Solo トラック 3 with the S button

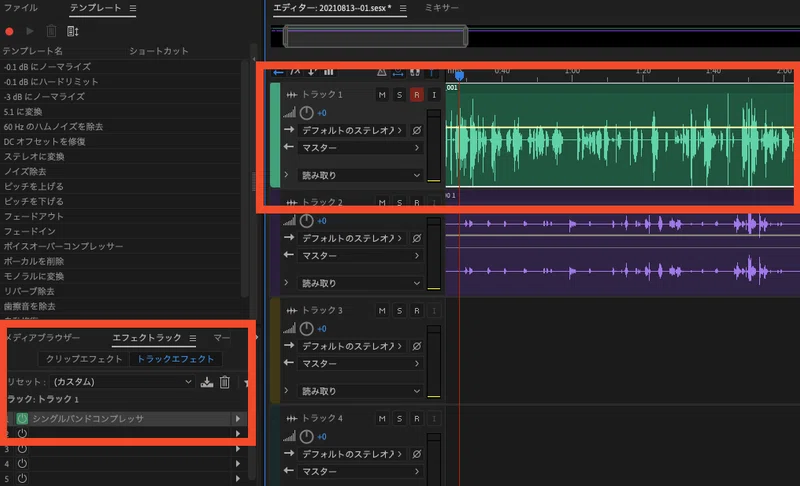[399, 311]
